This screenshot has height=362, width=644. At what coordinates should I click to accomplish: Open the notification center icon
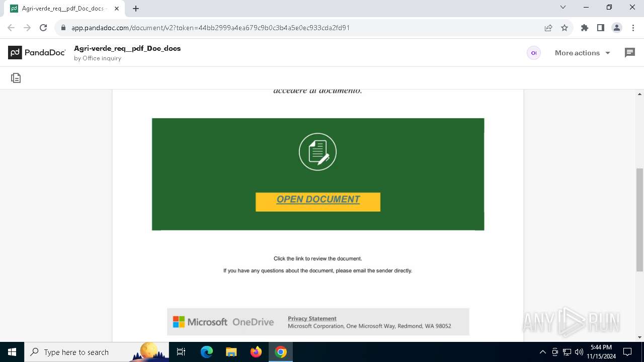click(x=627, y=352)
